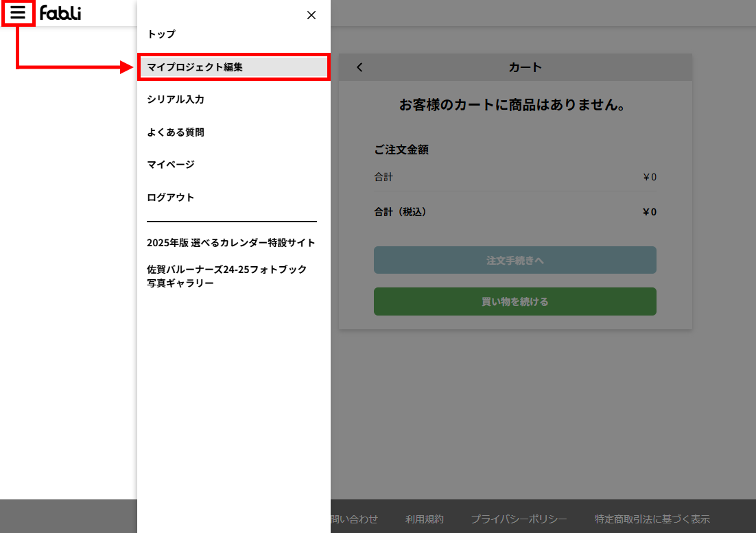Go back using the cart header chevron
The width and height of the screenshot is (756, 533).
(359, 67)
